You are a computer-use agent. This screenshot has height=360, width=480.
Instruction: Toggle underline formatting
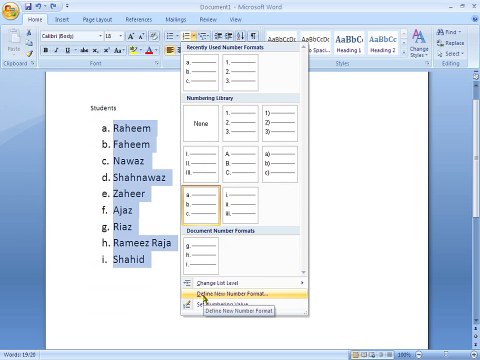click(68, 50)
